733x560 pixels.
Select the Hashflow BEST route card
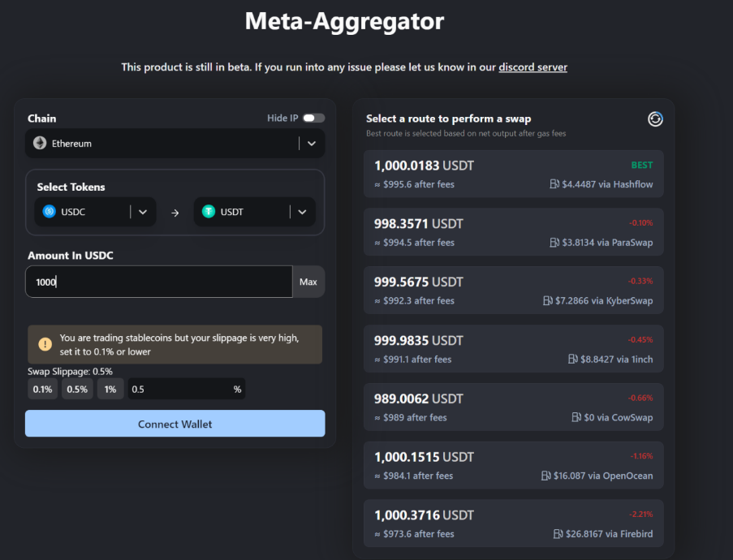(513, 174)
